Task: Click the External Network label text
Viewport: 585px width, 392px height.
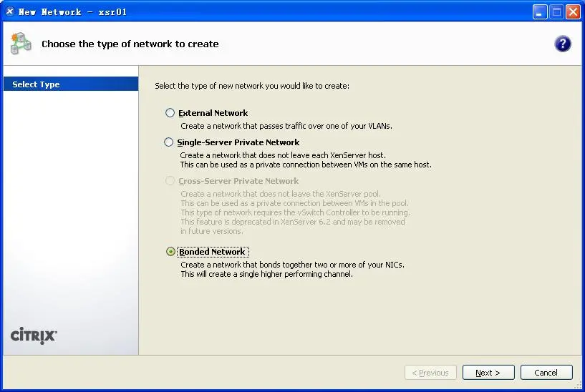Action: [x=213, y=113]
